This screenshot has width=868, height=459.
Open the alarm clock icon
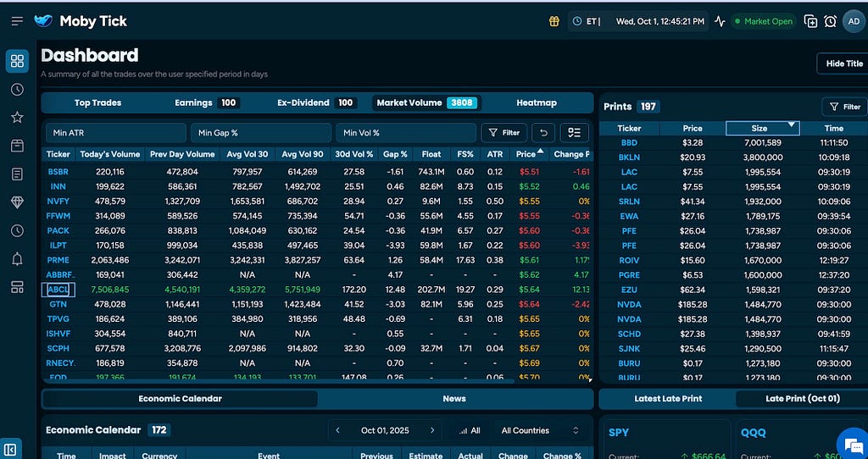coord(830,21)
